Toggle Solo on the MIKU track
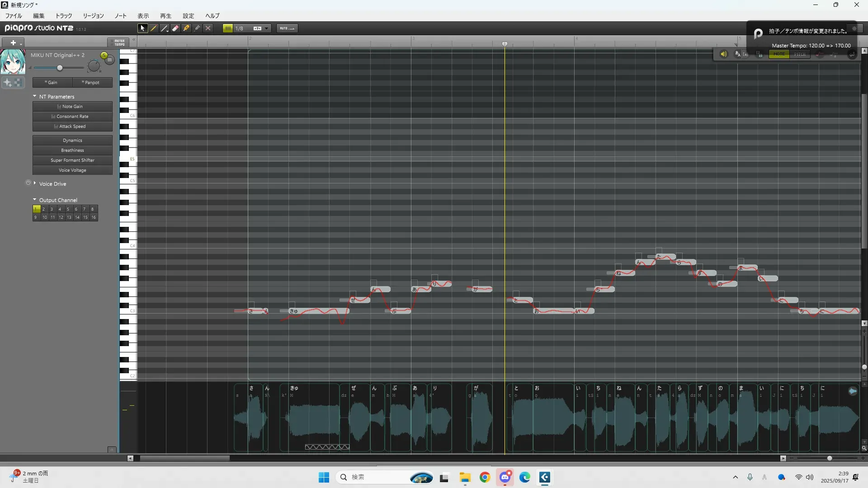This screenshot has height=488, width=868. [104, 55]
